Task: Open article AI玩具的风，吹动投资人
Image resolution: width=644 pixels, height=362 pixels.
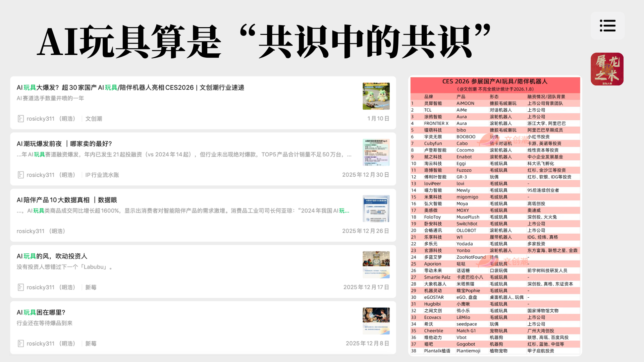Action: coord(52,256)
